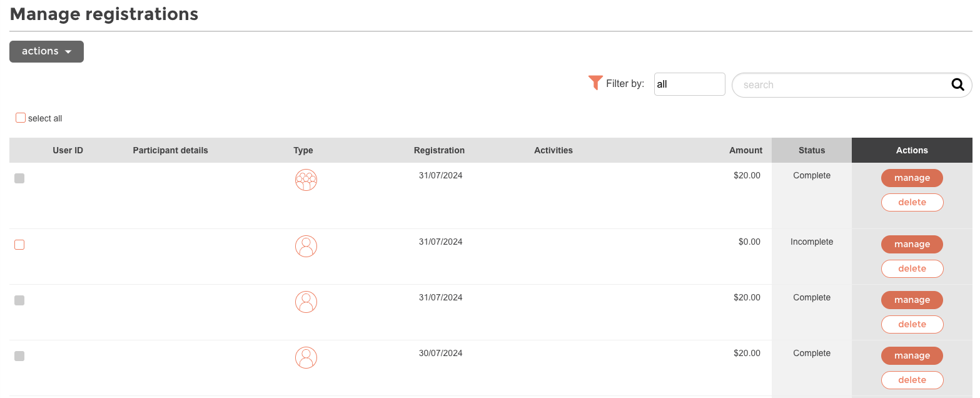Click the individual type icon in the Incomplete row
Screen dimensions: 980x398
click(x=306, y=247)
